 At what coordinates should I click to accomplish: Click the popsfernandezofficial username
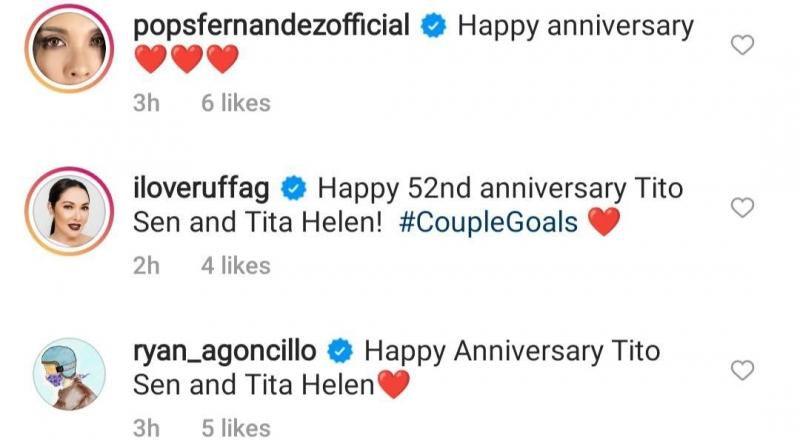(271, 27)
